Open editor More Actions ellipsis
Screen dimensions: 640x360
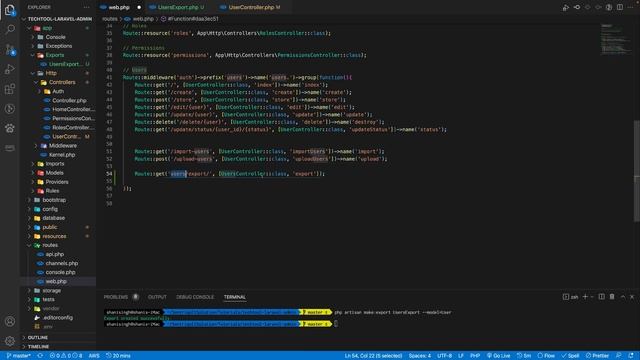tap(631, 7)
